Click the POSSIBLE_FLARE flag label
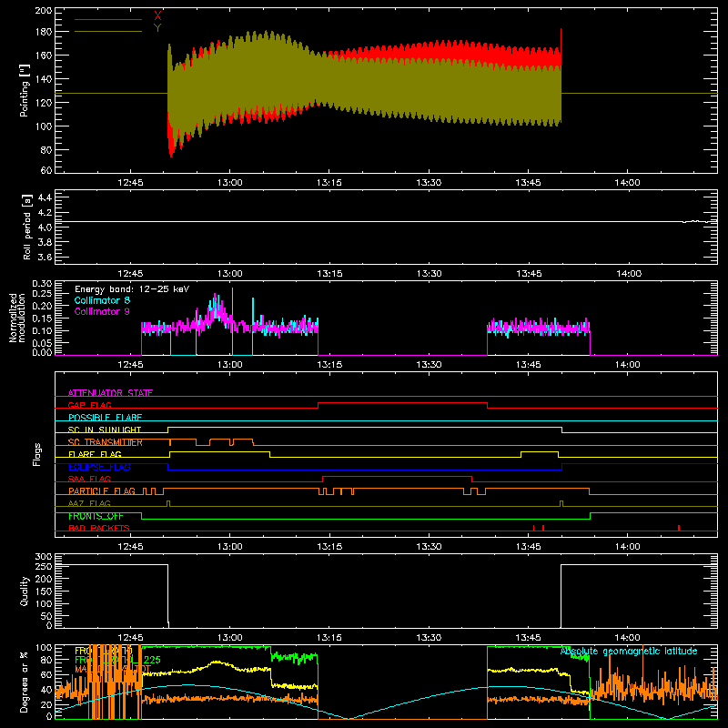The image size is (728, 728). [105, 418]
